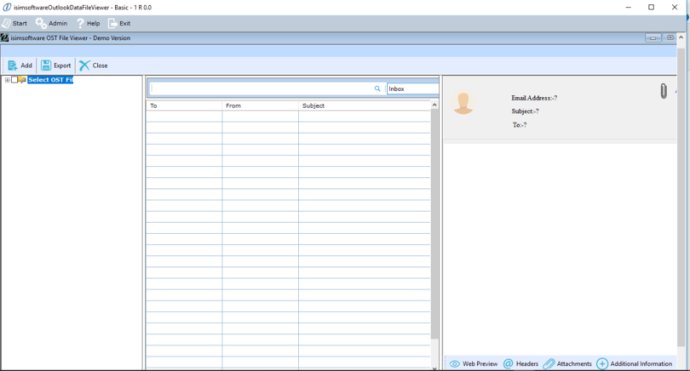Expand the Select OST File tree node

[7, 80]
